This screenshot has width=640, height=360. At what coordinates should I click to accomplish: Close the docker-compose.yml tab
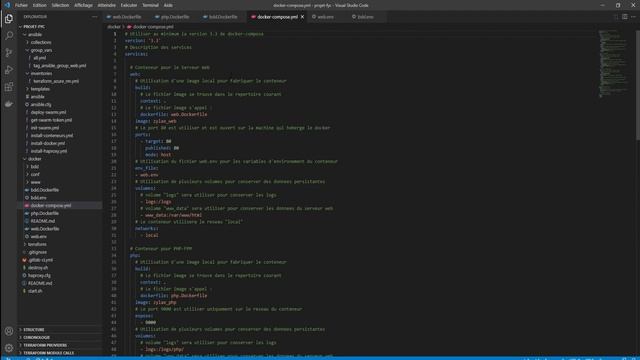click(x=302, y=17)
